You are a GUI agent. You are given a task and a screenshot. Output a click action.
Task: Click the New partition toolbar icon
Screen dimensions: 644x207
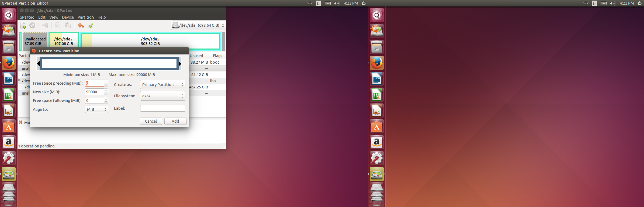23,26
